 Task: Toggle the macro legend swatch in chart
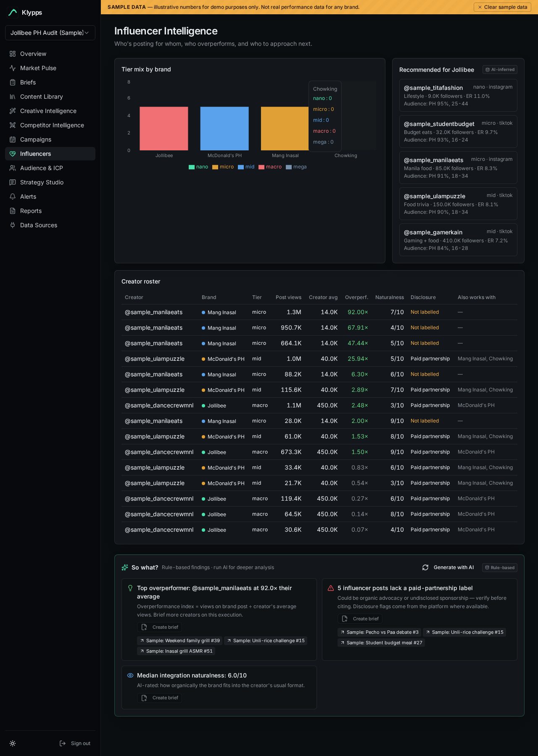pyautogui.click(x=261, y=167)
